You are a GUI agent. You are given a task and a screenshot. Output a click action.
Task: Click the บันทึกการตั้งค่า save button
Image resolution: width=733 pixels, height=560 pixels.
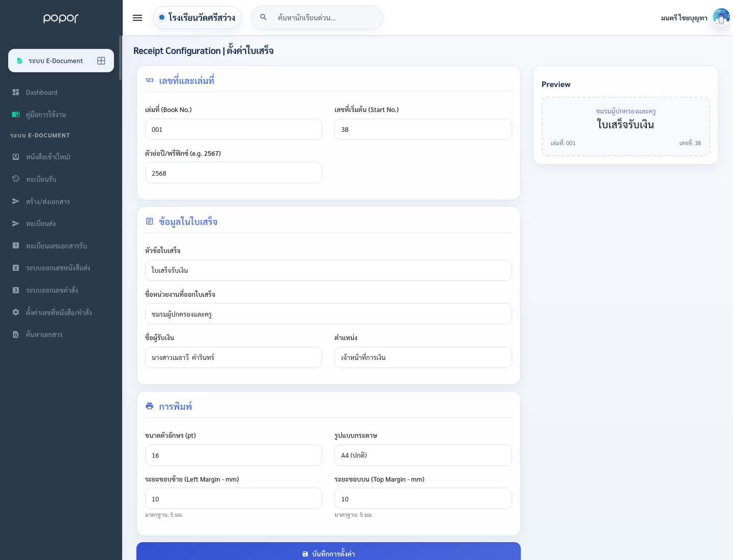coord(328,552)
